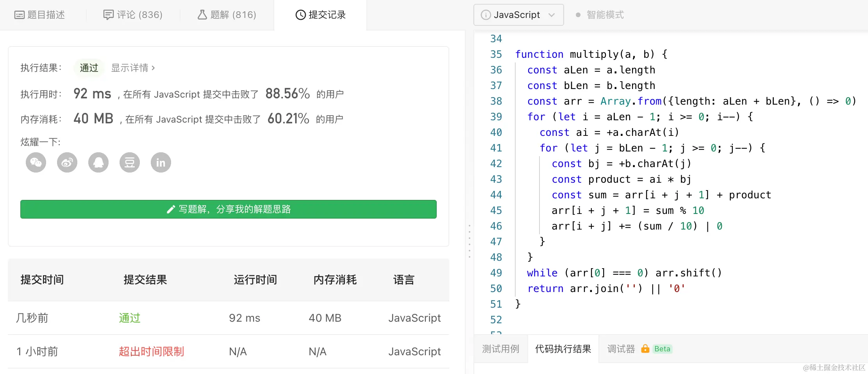Click 几秒前 submission time cell
Screen dimensions: 868x374
coord(32,318)
